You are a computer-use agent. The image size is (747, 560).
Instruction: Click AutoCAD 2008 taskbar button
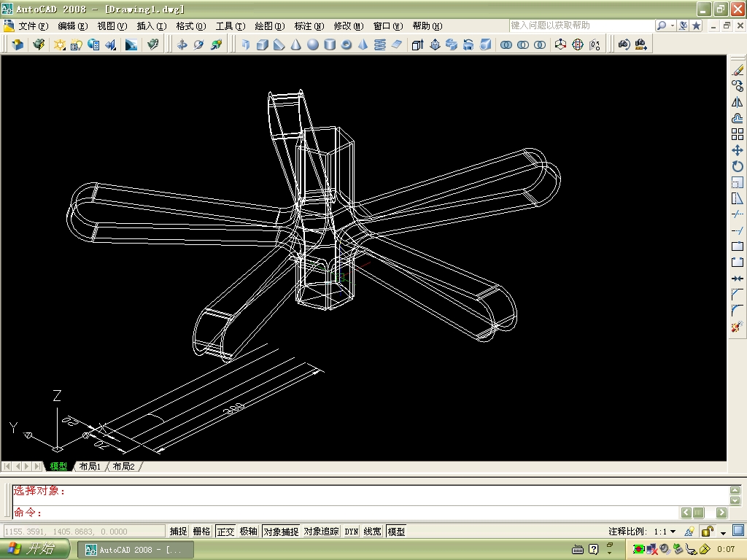[135, 550]
